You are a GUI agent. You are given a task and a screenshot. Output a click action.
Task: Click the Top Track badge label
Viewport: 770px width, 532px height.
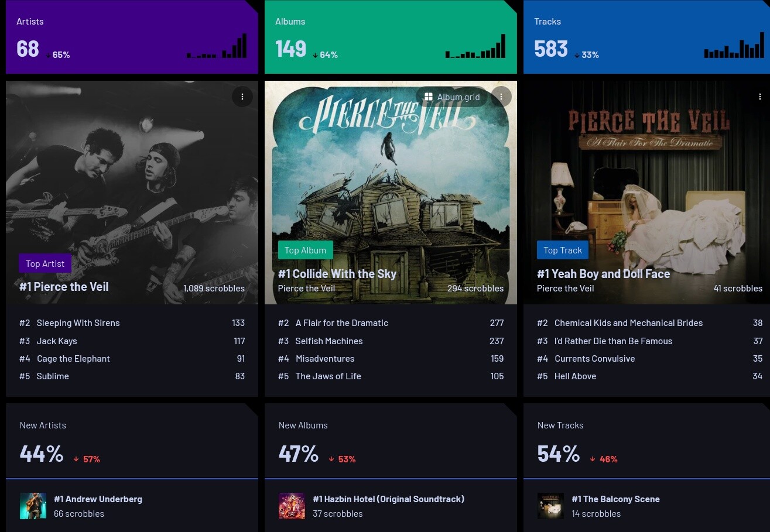click(563, 250)
